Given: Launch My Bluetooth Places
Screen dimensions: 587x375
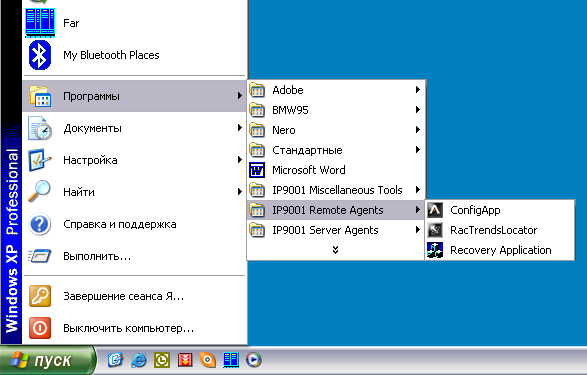Looking at the screenshot, I should tap(135, 55).
